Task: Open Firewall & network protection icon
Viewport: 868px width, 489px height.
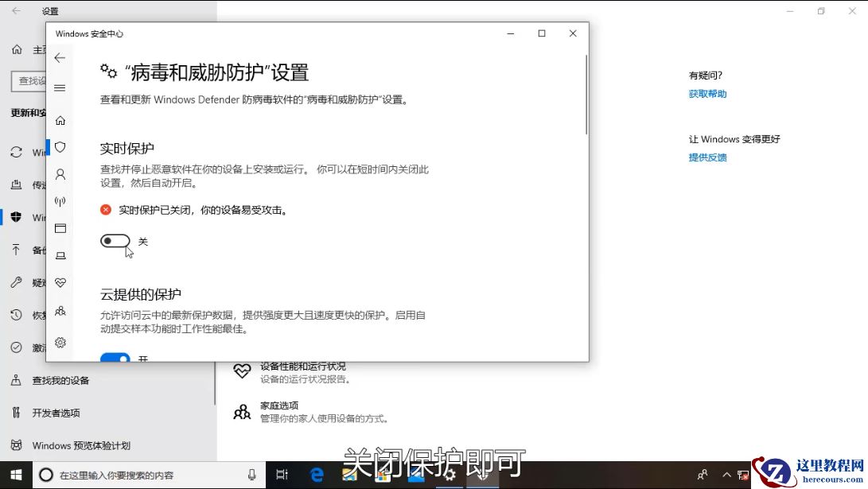Action: 60,201
